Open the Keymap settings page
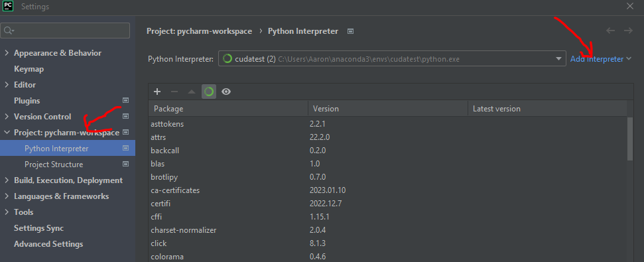The image size is (644, 262). (29, 69)
